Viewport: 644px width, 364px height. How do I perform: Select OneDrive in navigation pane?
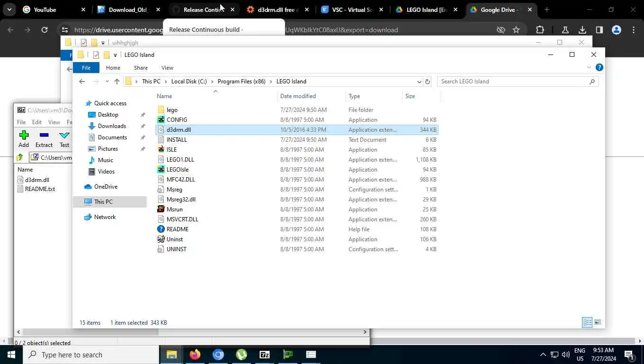pos(106,187)
